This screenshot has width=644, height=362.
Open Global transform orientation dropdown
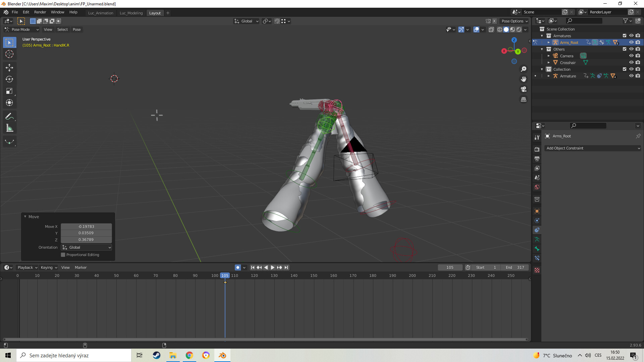tap(247, 21)
